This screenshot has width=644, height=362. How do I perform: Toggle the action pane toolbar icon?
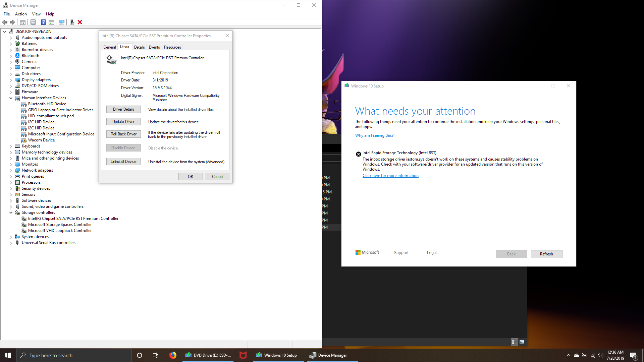(51, 22)
